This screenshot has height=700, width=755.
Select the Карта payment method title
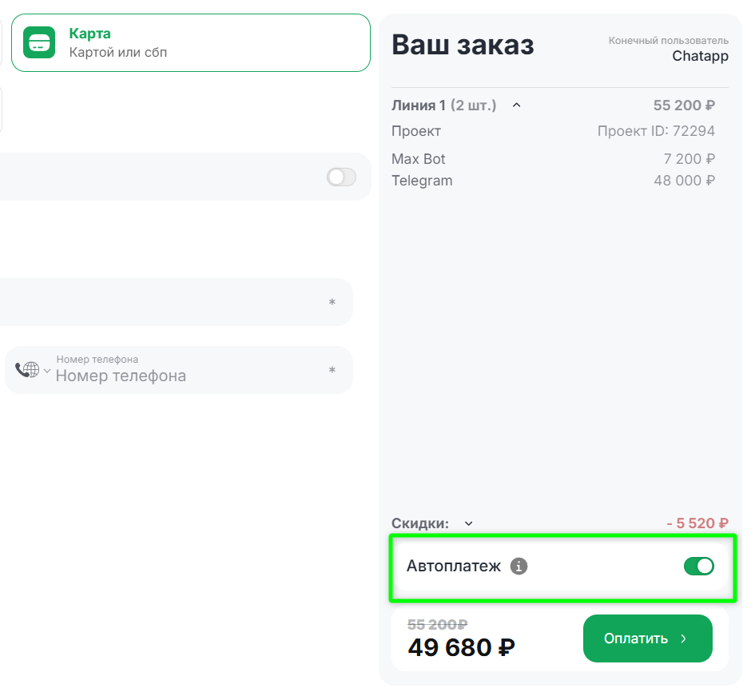pos(90,34)
